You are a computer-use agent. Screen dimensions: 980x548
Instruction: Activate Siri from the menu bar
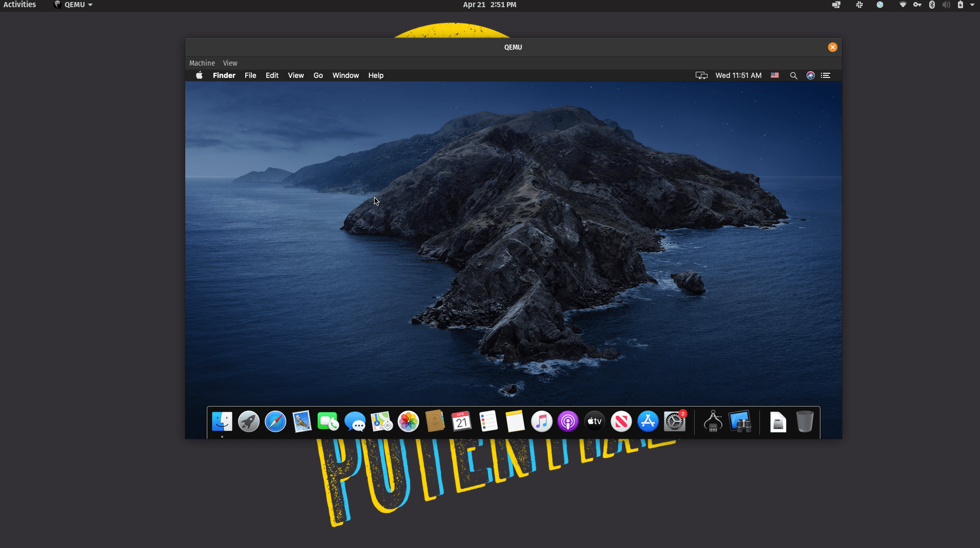click(811, 75)
